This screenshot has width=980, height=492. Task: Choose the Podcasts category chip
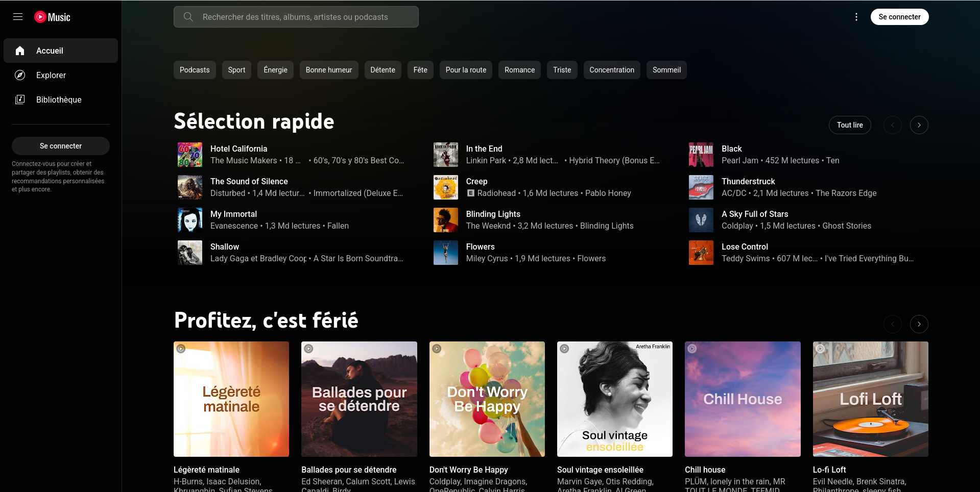[195, 70]
